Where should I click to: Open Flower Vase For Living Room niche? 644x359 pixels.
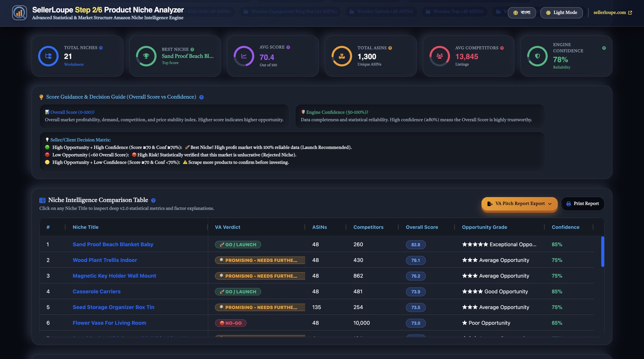coord(109,323)
